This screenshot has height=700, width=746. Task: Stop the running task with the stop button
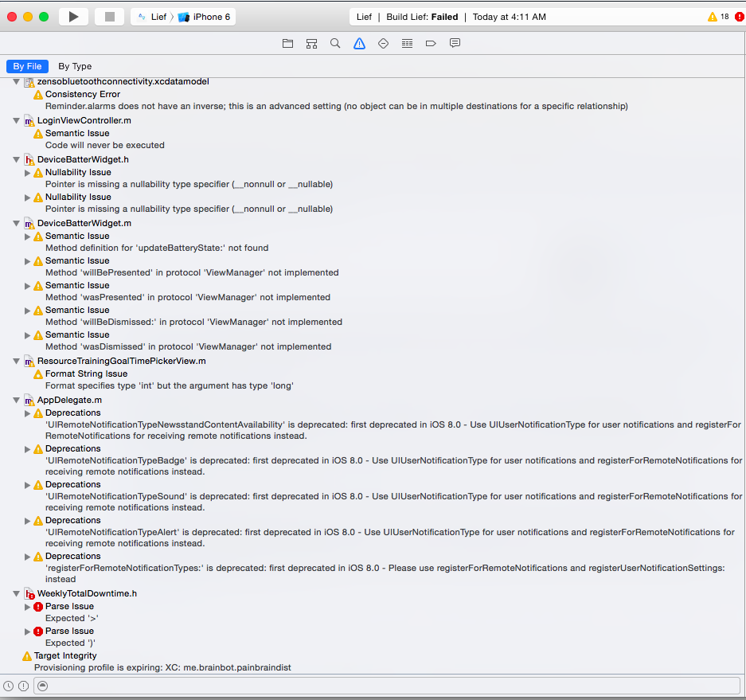click(109, 17)
